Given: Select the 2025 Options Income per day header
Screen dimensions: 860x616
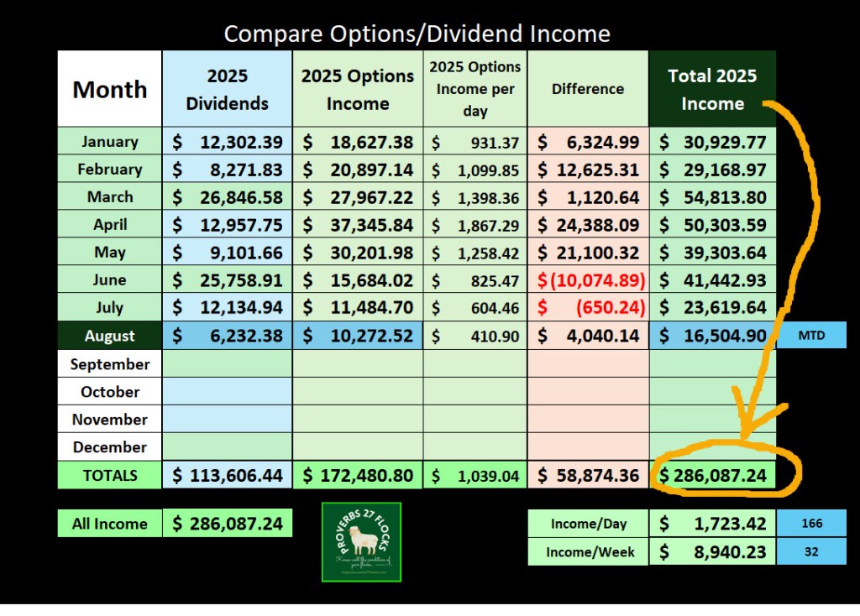Looking at the screenshot, I should tap(475, 89).
